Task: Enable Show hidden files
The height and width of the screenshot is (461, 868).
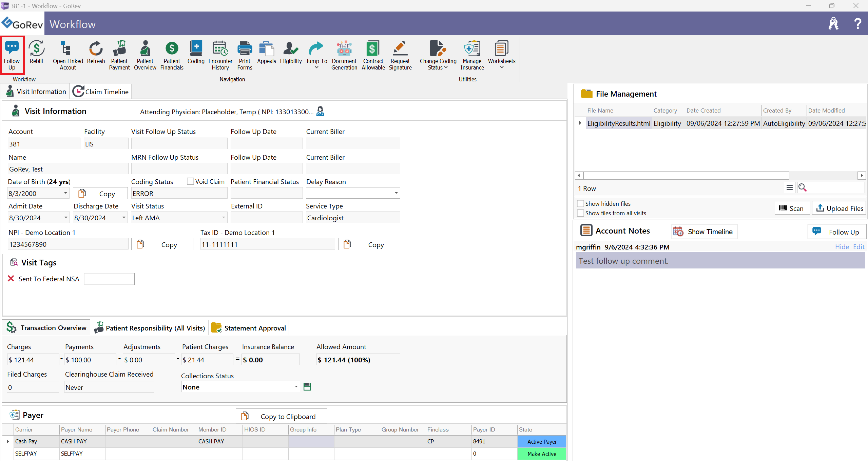Action: pos(580,203)
